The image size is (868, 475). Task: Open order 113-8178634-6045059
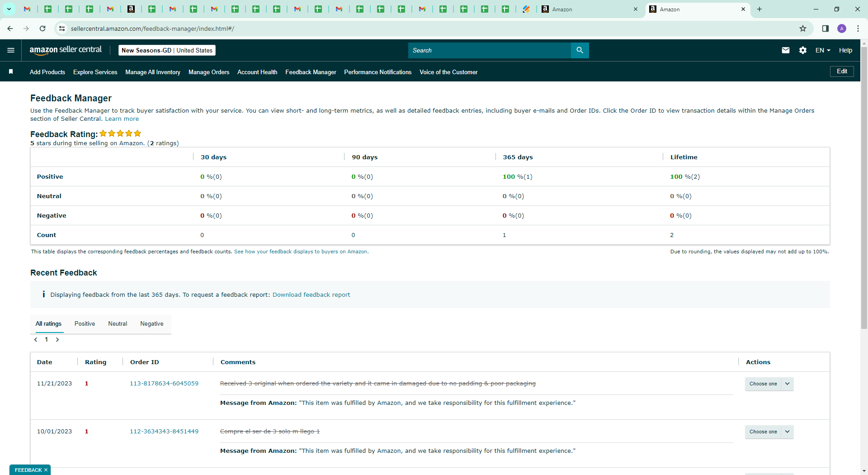pos(164,384)
